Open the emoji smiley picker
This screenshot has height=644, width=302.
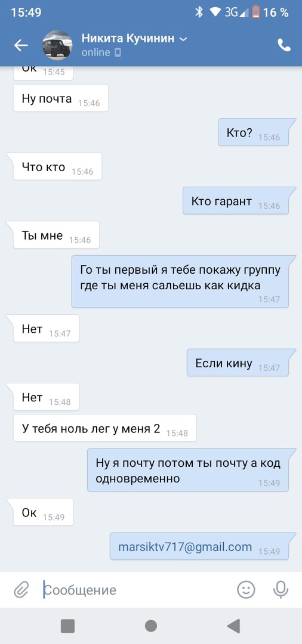coord(246,590)
